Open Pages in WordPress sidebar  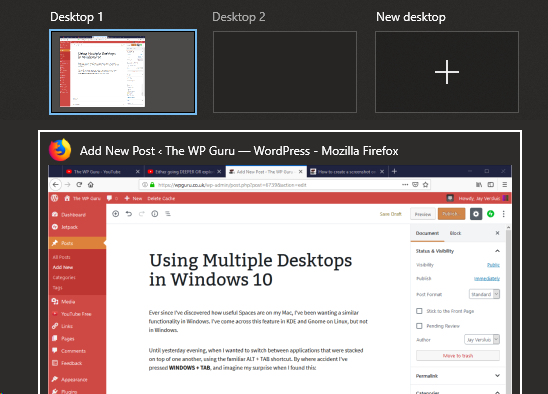pyautogui.click(x=67, y=338)
